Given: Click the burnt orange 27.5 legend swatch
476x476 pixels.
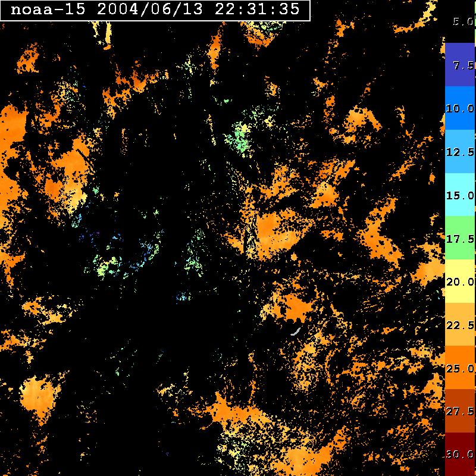Looking at the screenshot, I should 459,411.
